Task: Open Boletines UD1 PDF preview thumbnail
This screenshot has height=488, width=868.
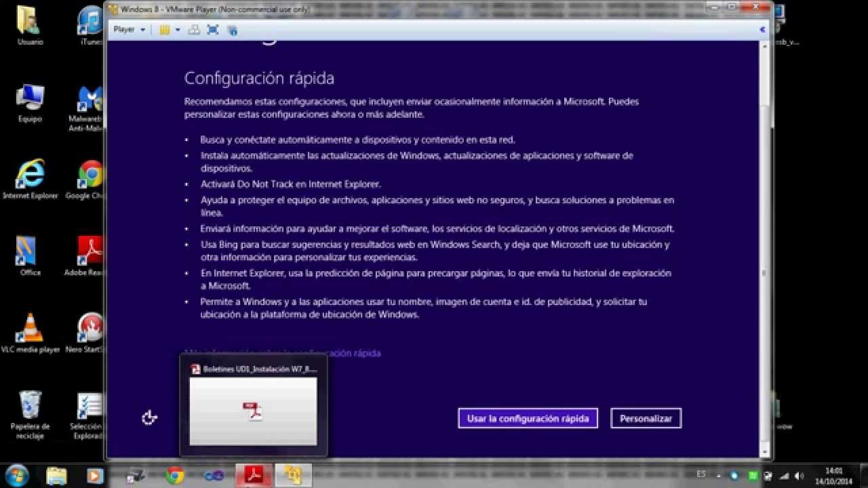Action: click(x=253, y=411)
